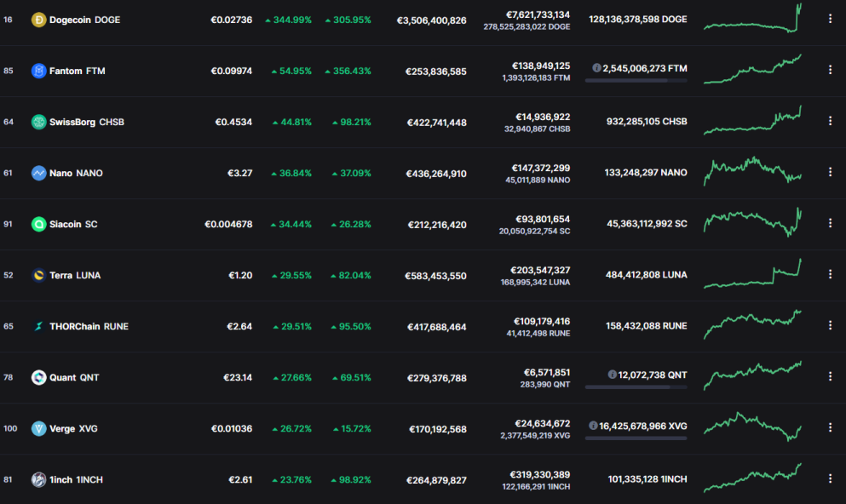846x504 pixels.
Task: Open the three-dot menu for Nano row
Action: pyautogui.click(x=830, y=172)
